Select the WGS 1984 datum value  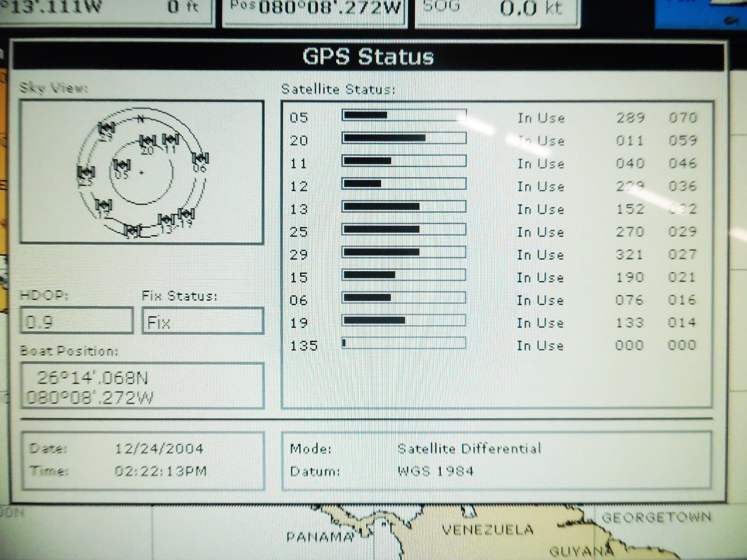pyautogui.click(x=436, y=471)
